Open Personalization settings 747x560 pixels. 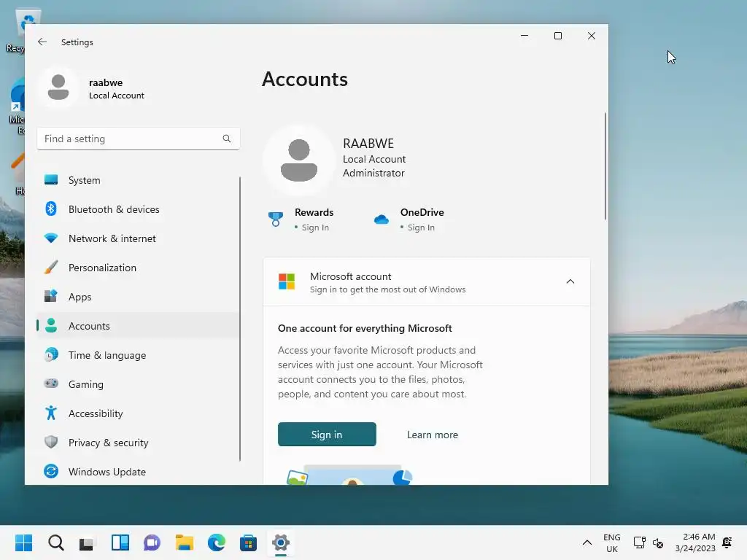tap(138, 268)
